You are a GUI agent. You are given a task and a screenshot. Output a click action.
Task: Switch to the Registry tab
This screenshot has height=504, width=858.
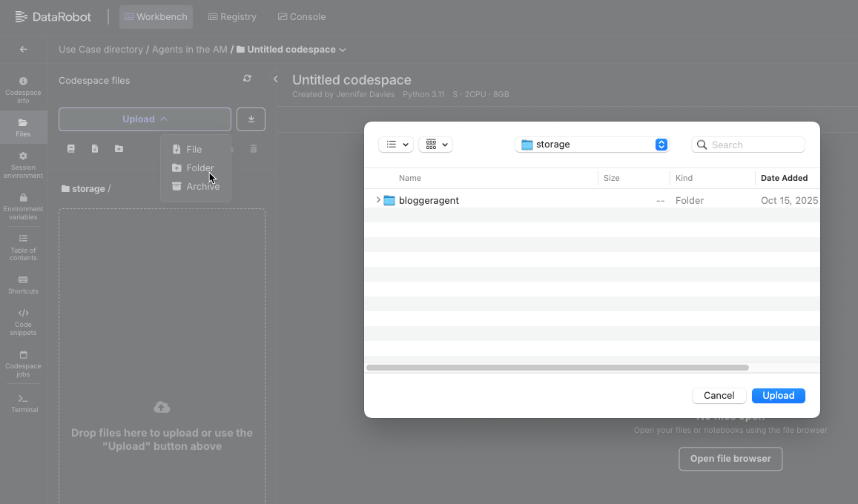pyautogui.click(x=232, y=16)
